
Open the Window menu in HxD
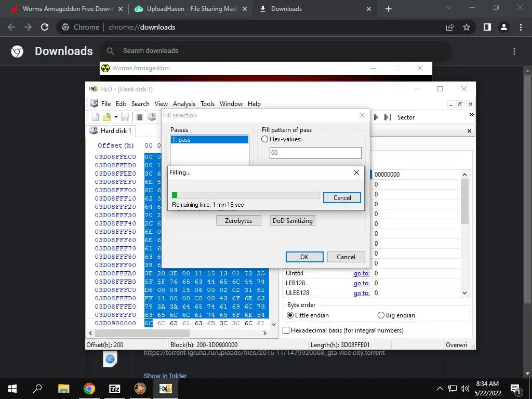point(231,104)
